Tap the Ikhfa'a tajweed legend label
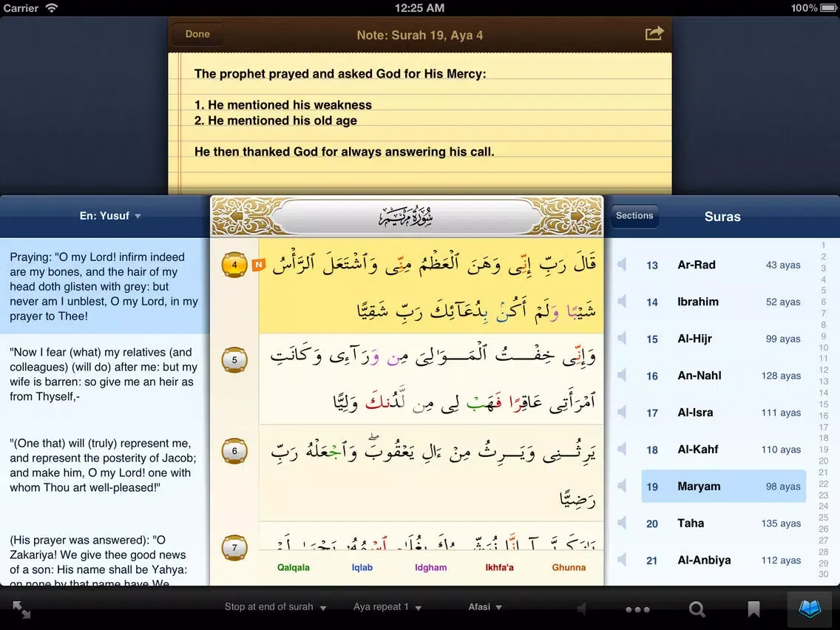The height and width of the screenshot is (630, 840). [x=499, y=567]
